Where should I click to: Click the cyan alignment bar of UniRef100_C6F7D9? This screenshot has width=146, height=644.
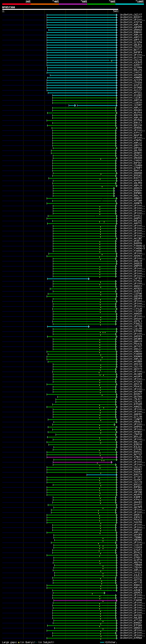click(68, 326)
